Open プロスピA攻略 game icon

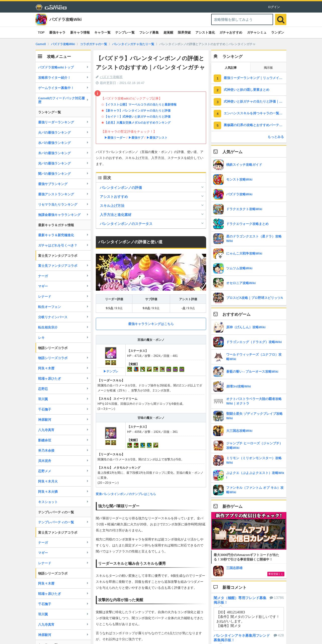[218, 298]
